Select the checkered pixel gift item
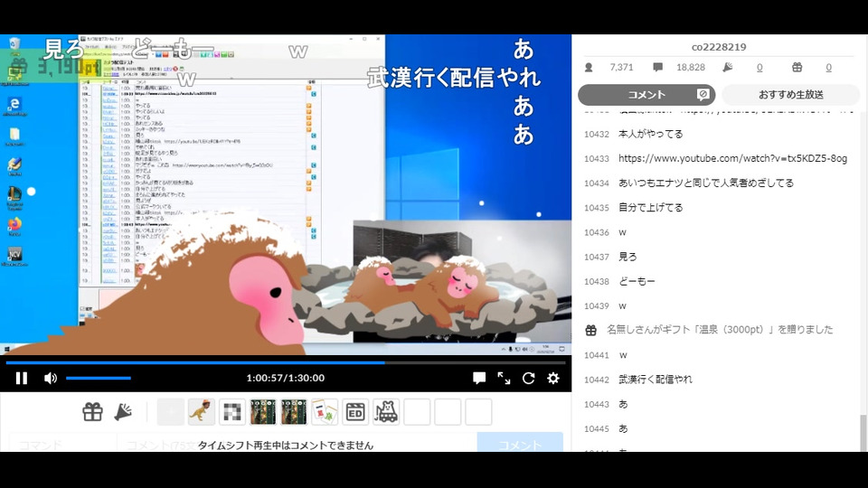The width and height of the screenshot is (868, 488). coord(232,412)
